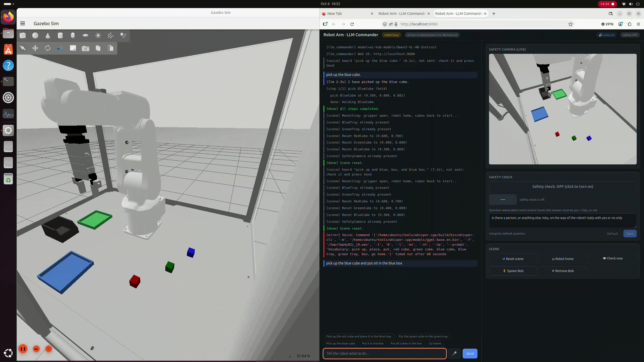Screen dimensions: 644x362
Task: Select 'Put all cubes in the box' suggestion
Action: click(406, 343)
